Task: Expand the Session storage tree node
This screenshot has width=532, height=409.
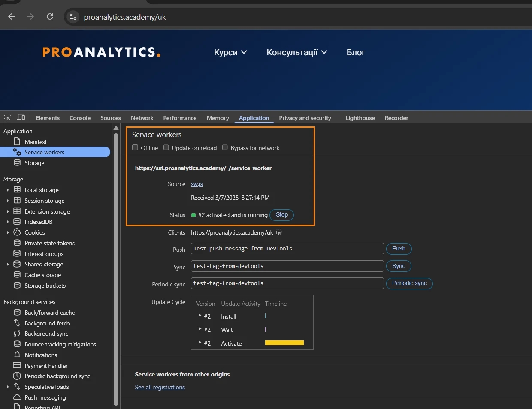Action: (x=8, y=201)
